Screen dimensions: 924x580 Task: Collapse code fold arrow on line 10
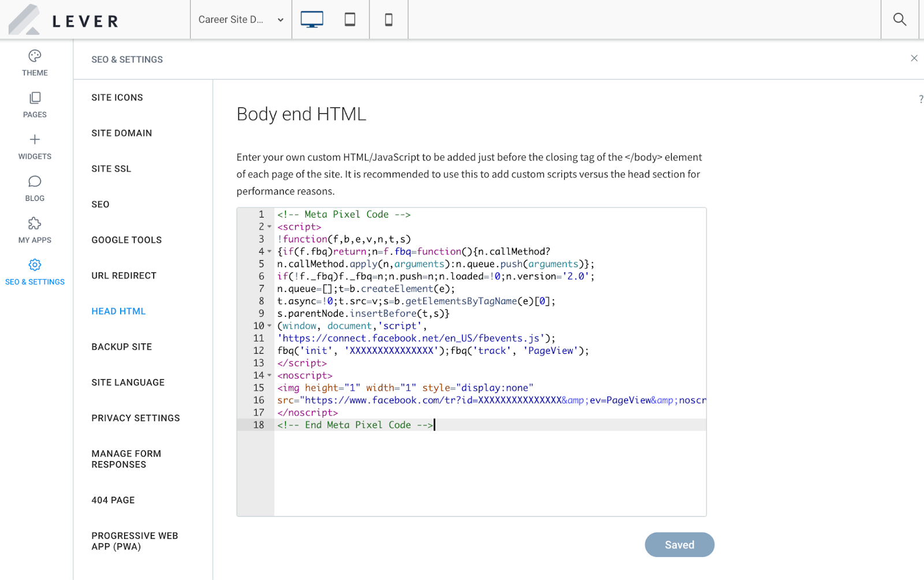click(269, 326)
